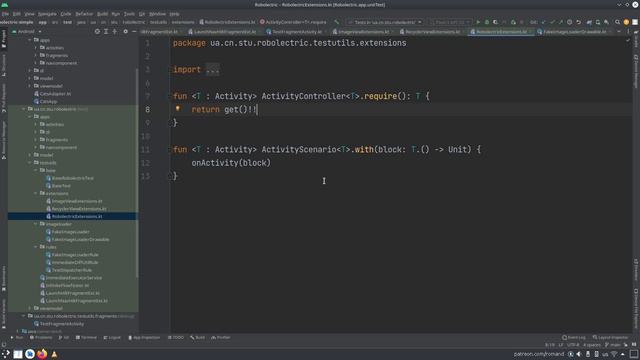
Task: Select RobolectricExtensions.kt in project tree
Action: (x=73, y=216)
